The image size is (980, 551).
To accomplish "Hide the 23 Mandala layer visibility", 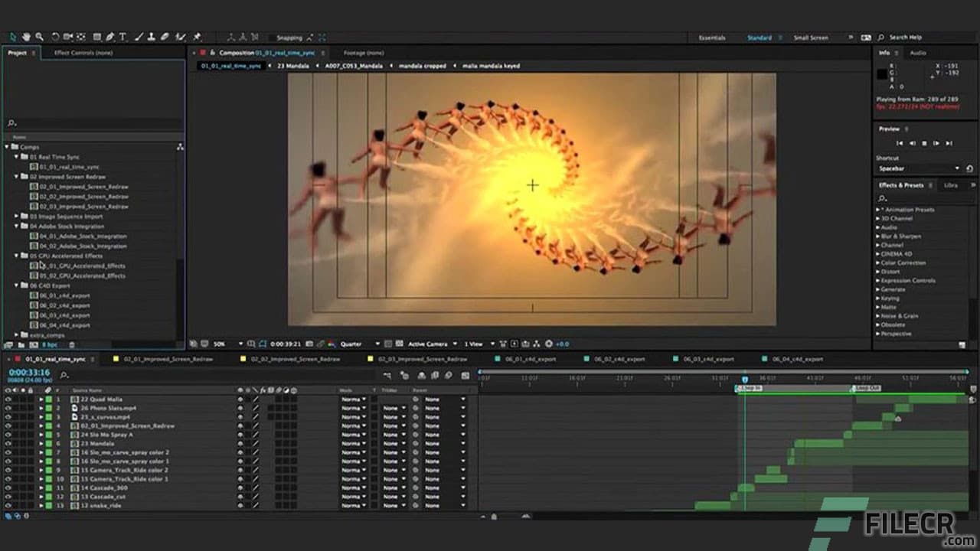I will coord(7,443).
